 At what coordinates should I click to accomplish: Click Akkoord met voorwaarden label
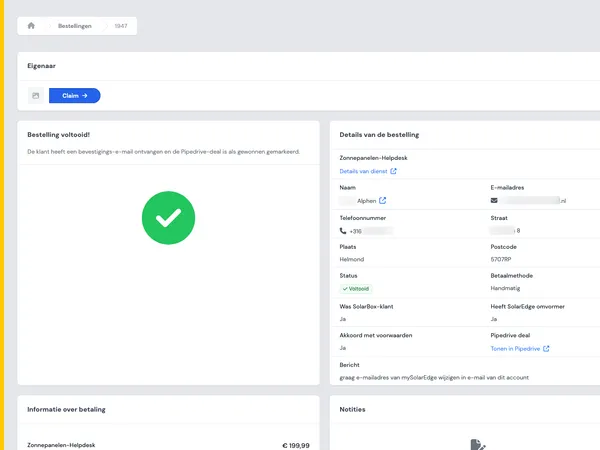(x=376, y=335)
